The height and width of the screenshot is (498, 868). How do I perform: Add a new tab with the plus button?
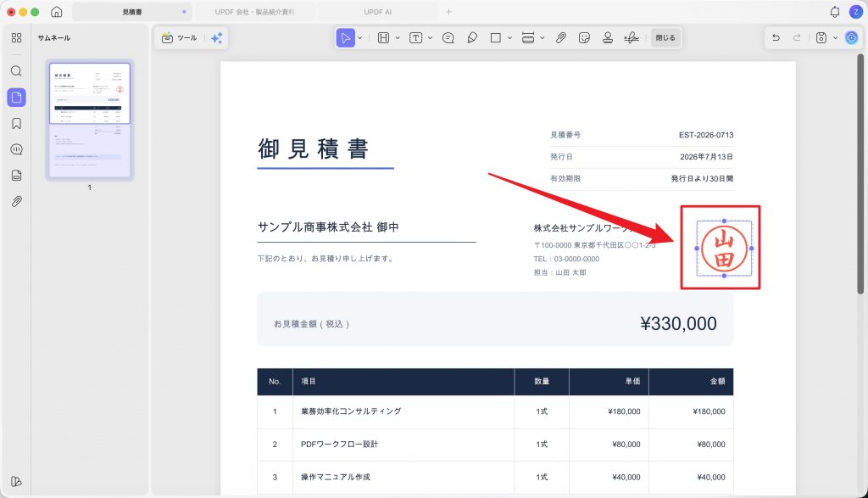[x=449, y=12]
